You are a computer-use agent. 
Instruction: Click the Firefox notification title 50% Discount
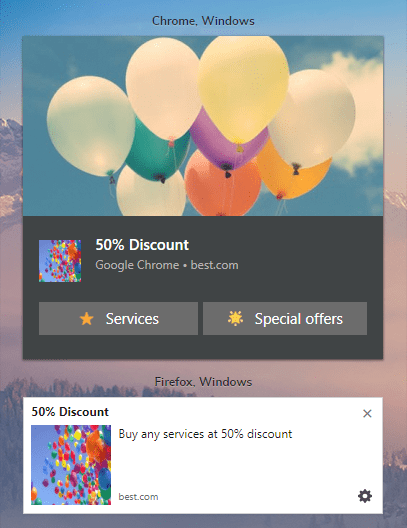tap(70, 411)
